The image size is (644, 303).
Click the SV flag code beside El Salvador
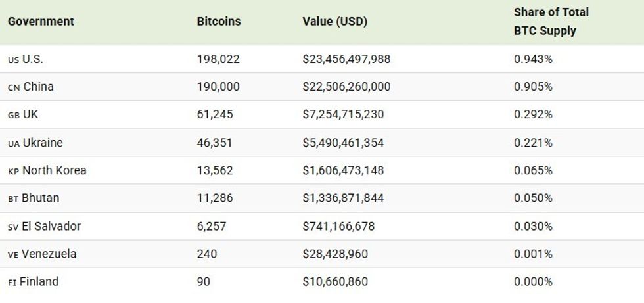click(13, 227)
